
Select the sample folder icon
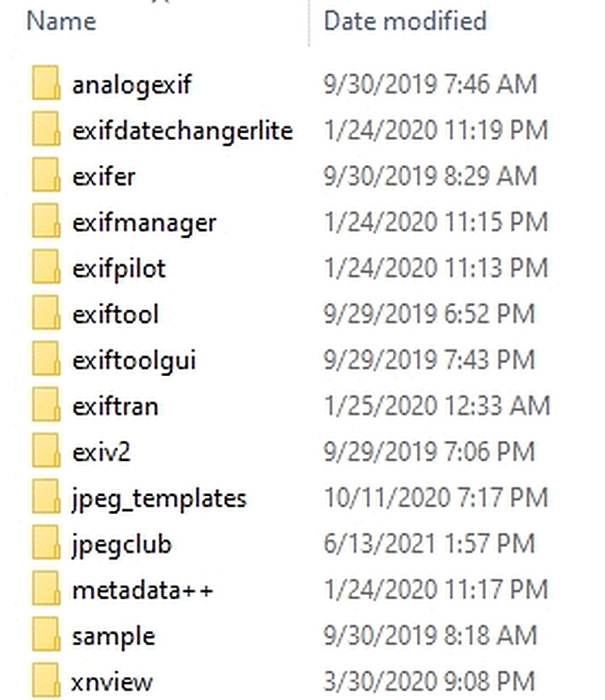pyautogui.click(x=46, y=635)
